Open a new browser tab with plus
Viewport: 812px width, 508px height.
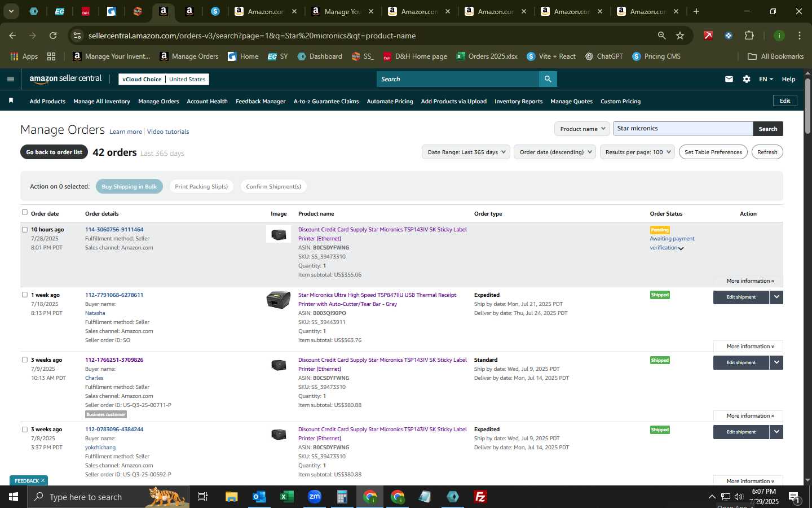click(x=696, y=11)
